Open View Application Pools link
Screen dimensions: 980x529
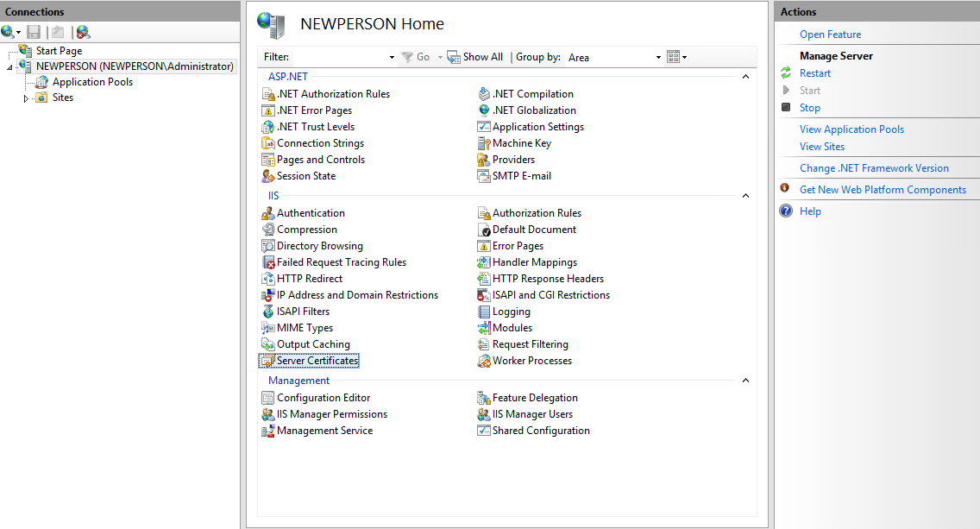coord(851,129)
